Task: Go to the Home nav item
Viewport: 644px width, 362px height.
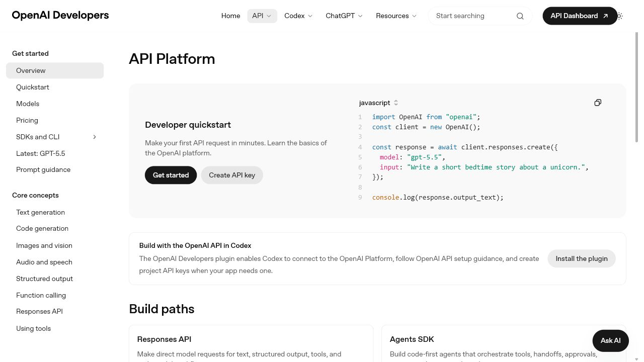Action: coord(230,16)
